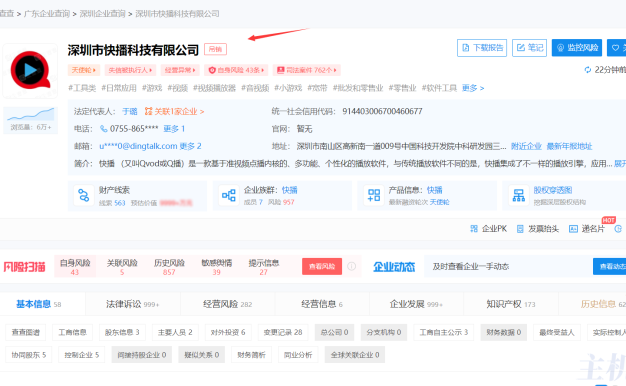Open legal representative 于璐 link
This screenshot has width=626, height=386.
[130, 111]
